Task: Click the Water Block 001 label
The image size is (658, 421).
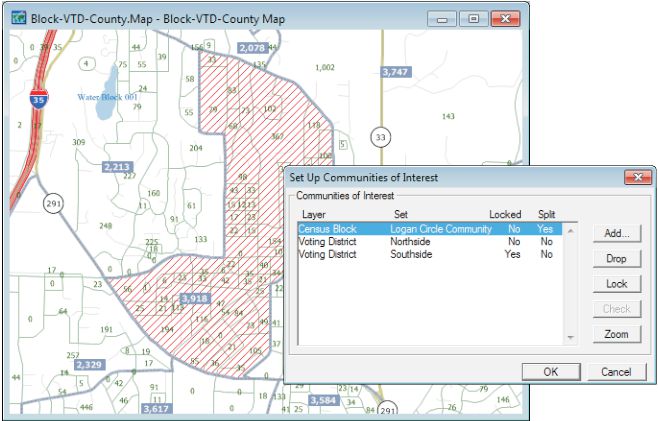Action: [x=106, y=97]
